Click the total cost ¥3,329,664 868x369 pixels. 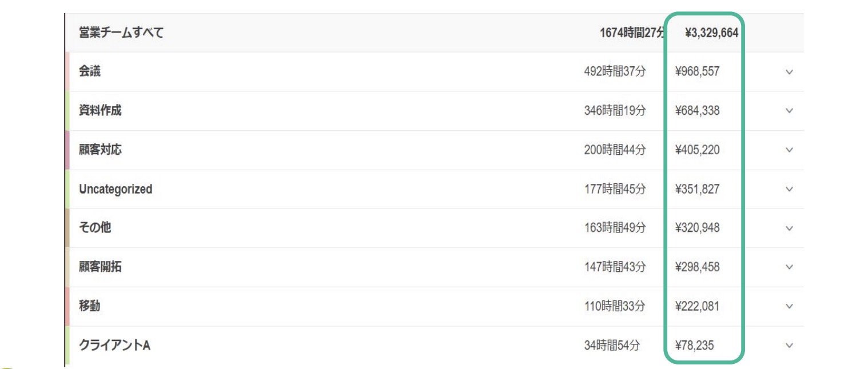tap(711, 33)
